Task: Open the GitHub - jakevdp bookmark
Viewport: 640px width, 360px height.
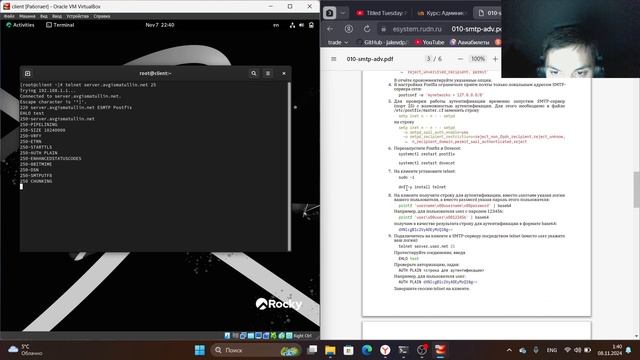Action: 382,42
